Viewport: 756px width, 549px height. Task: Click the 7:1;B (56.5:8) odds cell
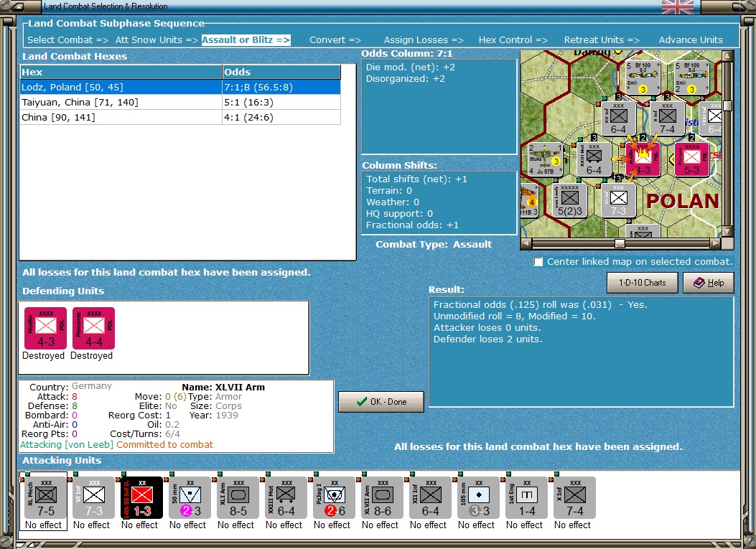point(281,88)
